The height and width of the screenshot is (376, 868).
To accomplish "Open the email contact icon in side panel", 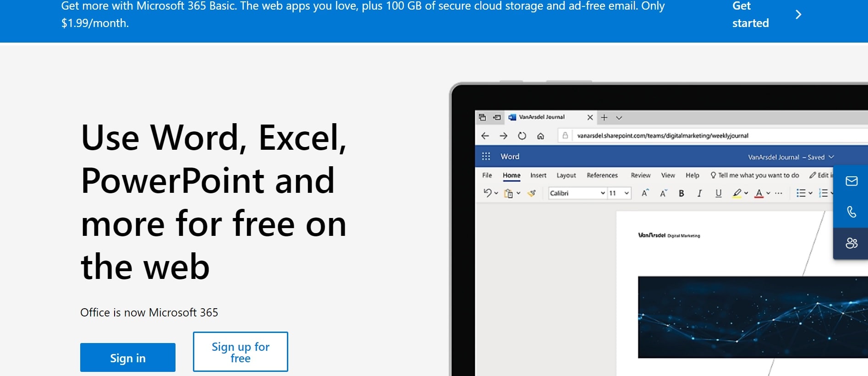I will click(x=852, y=181).
